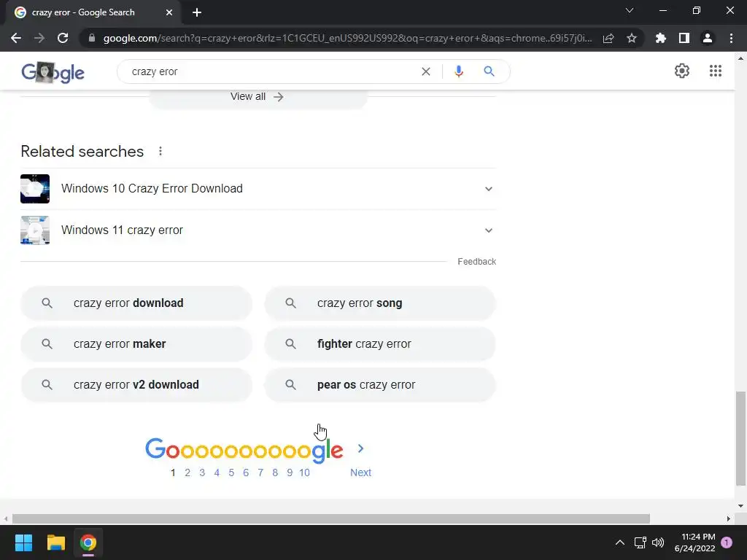Toggle the Chrome side panel icon
The image size is (747, 560).
(684, 38)
